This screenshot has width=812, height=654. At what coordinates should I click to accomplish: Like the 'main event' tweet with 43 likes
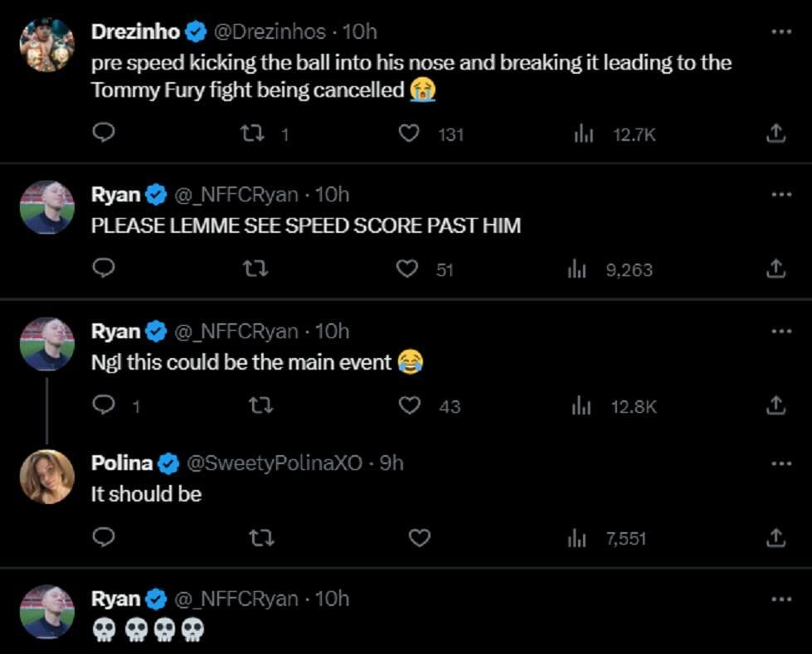pos(410,405)
